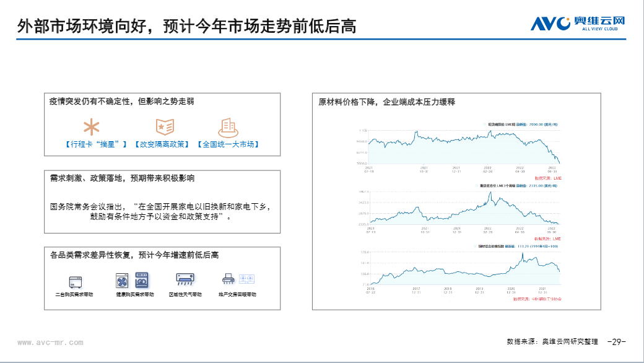Click the range hood icon
The width and height of the screenshot is (644, 363).
pyautogui.click(x=228, y=279)
